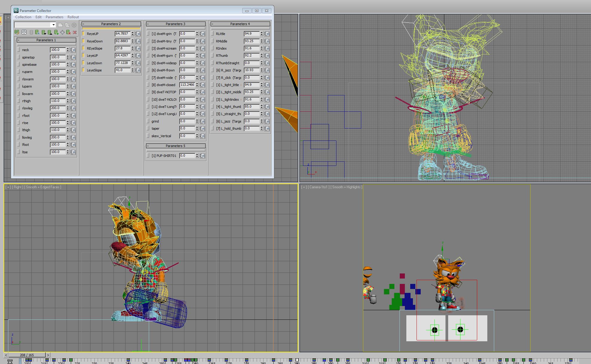Select the dweM-closed parameter toggle
This screenshot has height=364, width=591.
tap(148, 85)
